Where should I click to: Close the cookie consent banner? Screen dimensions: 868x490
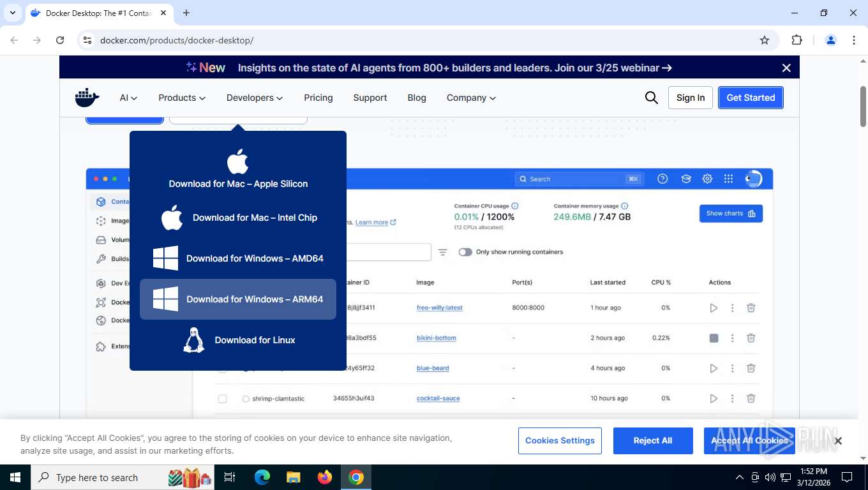(838, 441)
